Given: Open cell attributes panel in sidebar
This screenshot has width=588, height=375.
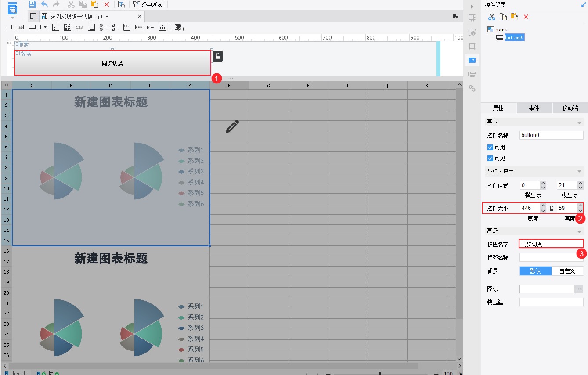Looking at the screenshot, I should (472, 32).
